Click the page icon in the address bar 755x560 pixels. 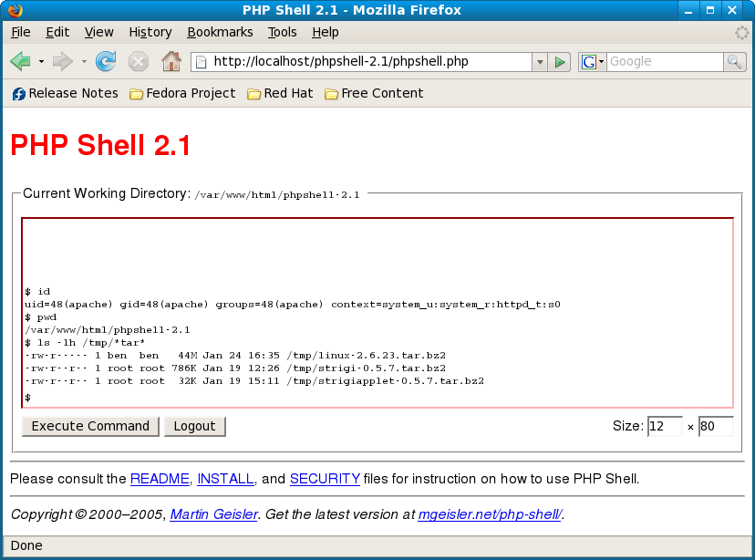[x=202, y=62]
